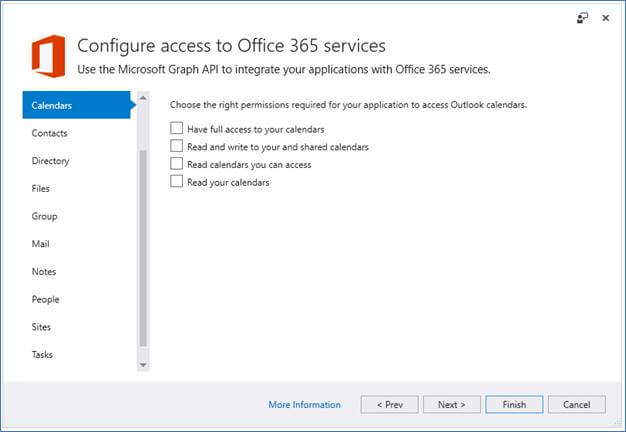The image size is (626, 432).
Task: Select Sites in the sidebar
Action: [41, 327]
